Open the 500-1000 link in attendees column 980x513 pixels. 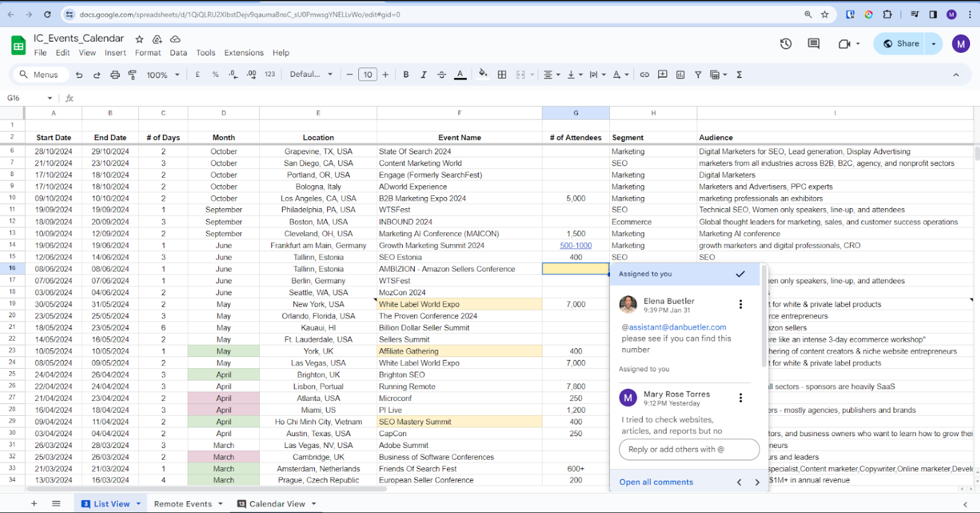click(x=576, y=245)
